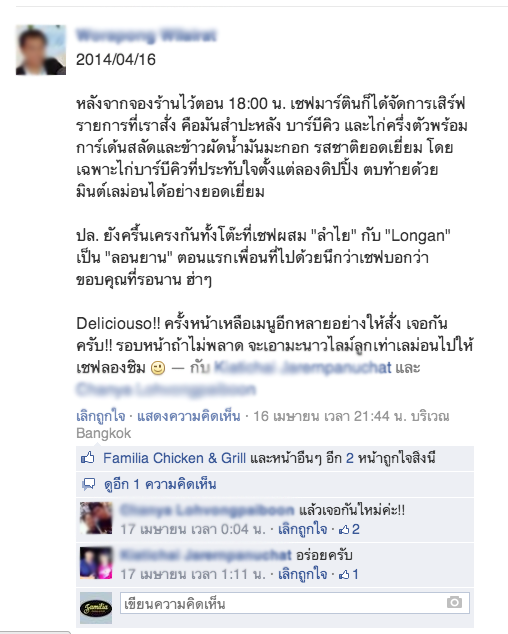The image size is (508, 634).
Task: Click the smiley emoticon in the post
Action: 158,368
